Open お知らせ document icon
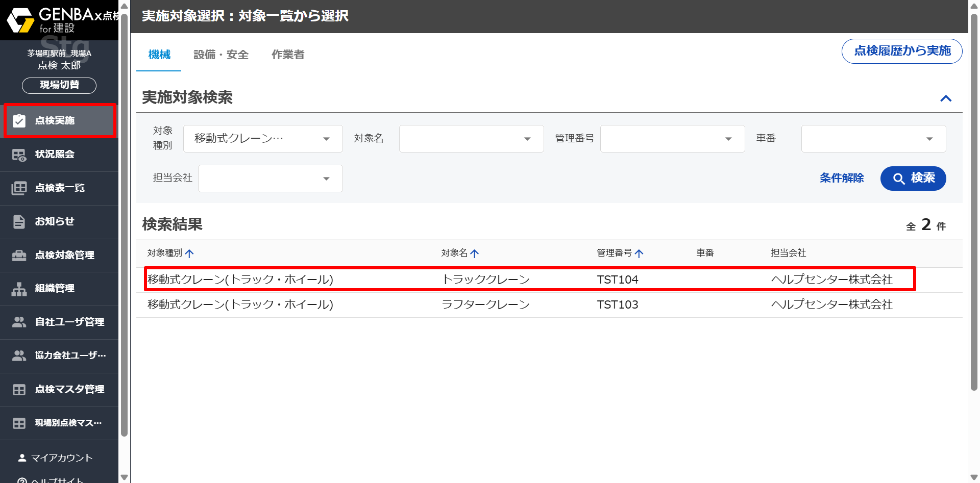This screenshot has width=980, height=483. coord(19,222)
